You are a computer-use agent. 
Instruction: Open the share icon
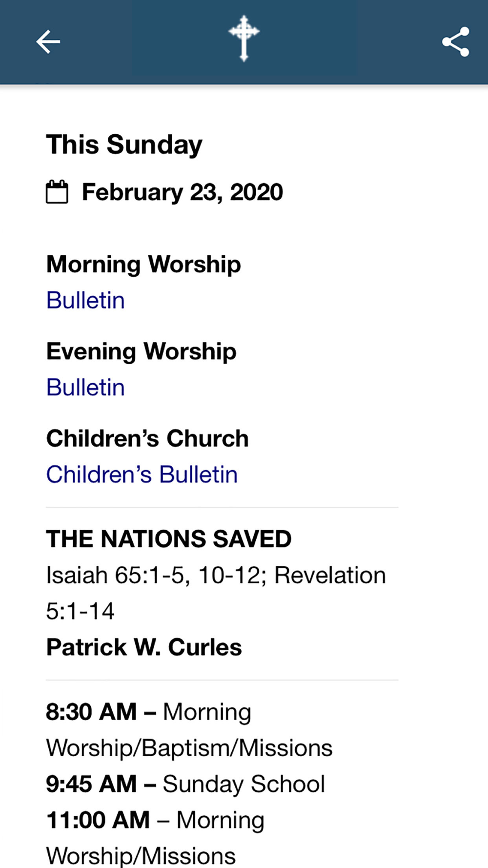pos(456,42)
